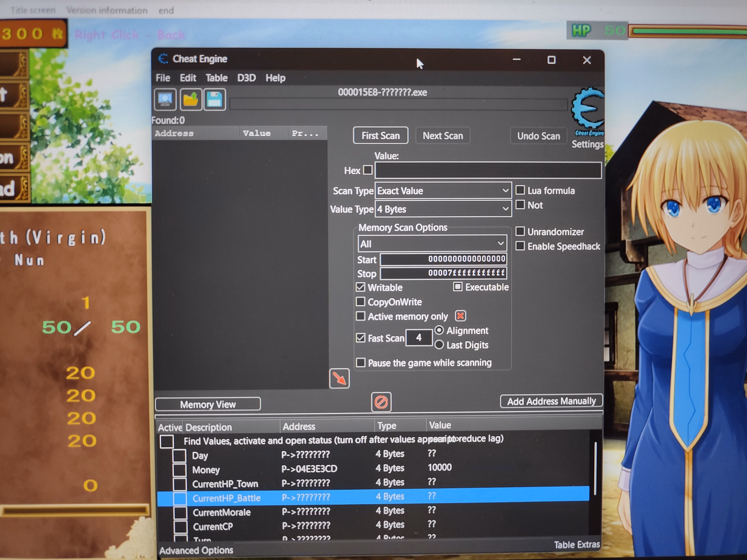Screen dimensions: 747x560
Task: Click the red X beside Active memory only
Action: click(x=460, y=316)
